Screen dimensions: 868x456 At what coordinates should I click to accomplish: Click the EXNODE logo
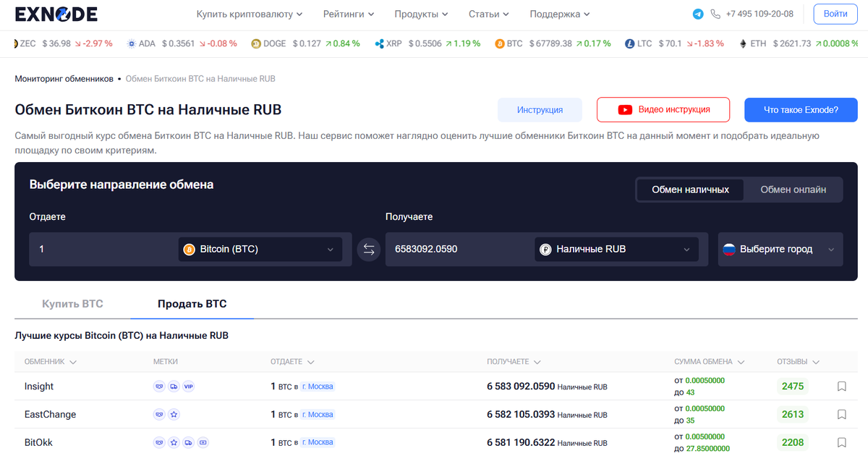tap(56, 14)
